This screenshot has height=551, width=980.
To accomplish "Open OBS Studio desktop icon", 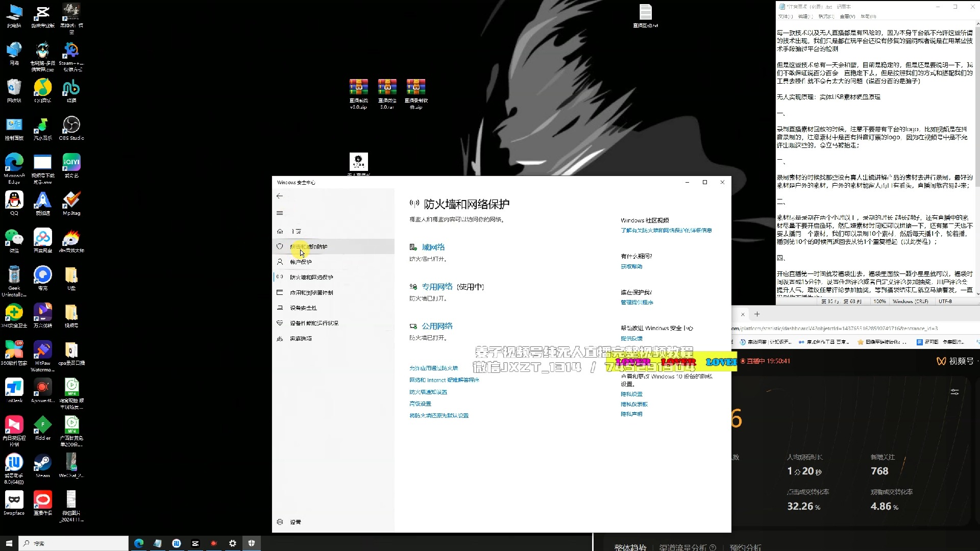I will [71, 129].
